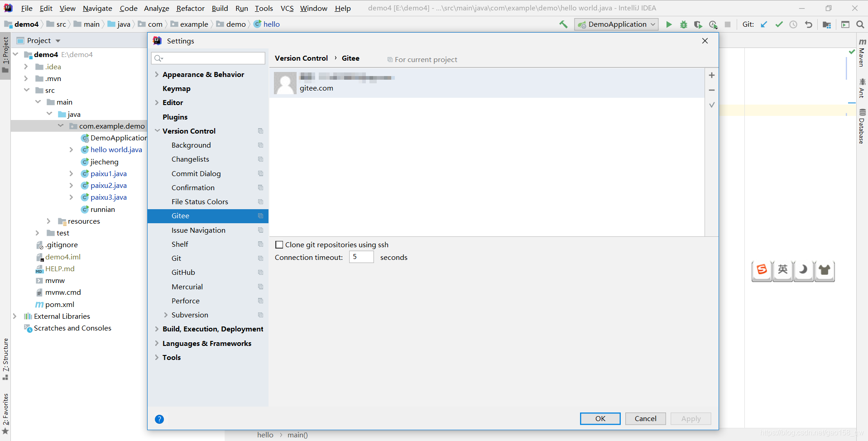
Task: Open the File menu
Action: click(27, 8)
